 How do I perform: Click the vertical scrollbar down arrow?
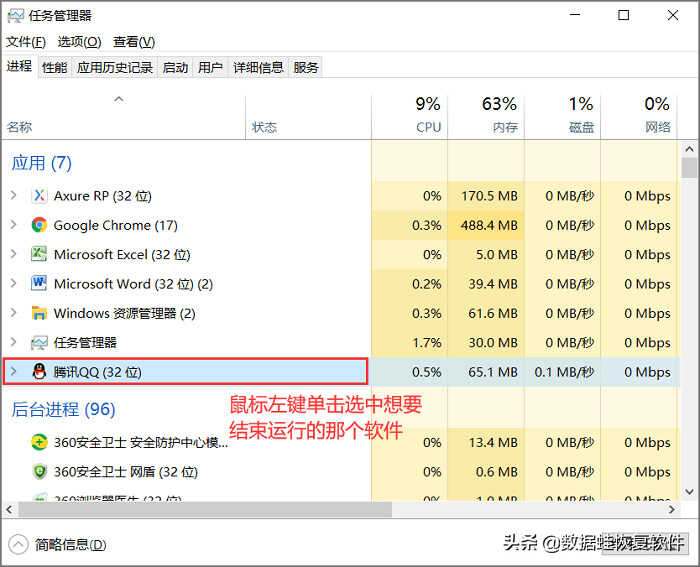(689, 492)
